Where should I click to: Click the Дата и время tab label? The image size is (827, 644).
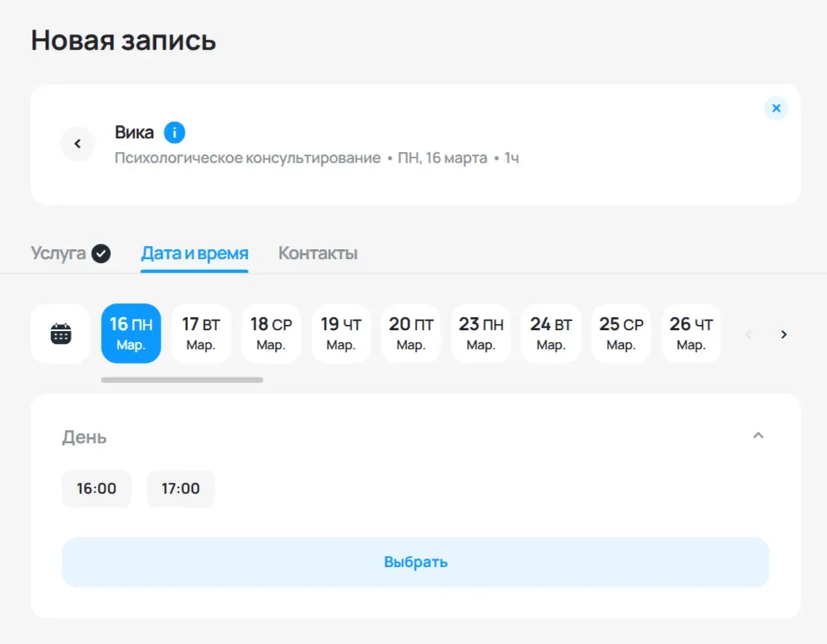193,252
